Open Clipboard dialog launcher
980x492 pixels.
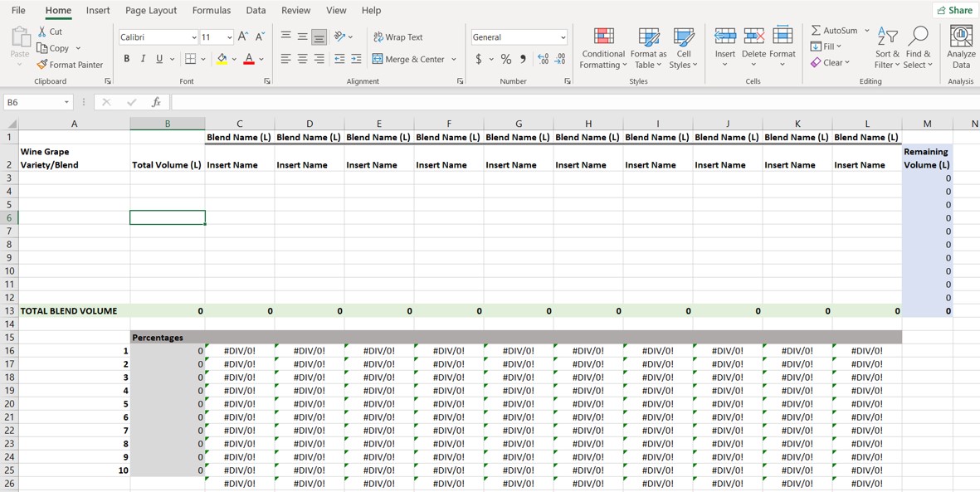tap(108, 81)
